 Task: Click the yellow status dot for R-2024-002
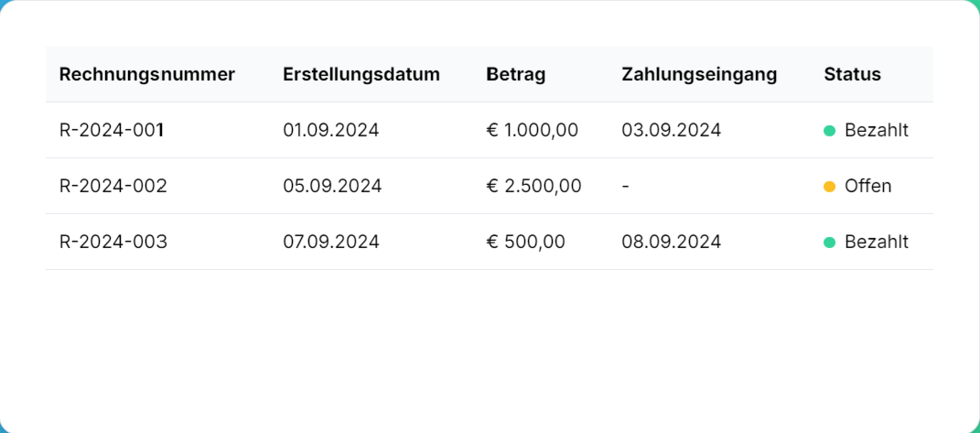click(830, 187)
